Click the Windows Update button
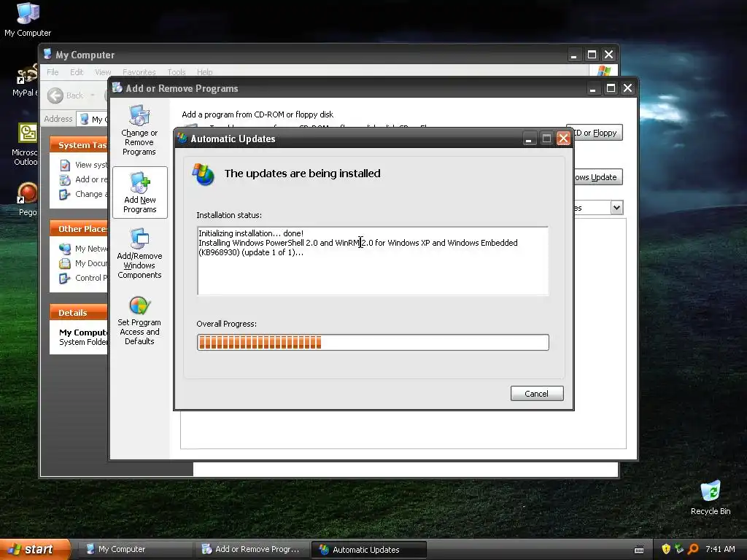The width and height of the screenshot is (747, 560). point(598,177)
